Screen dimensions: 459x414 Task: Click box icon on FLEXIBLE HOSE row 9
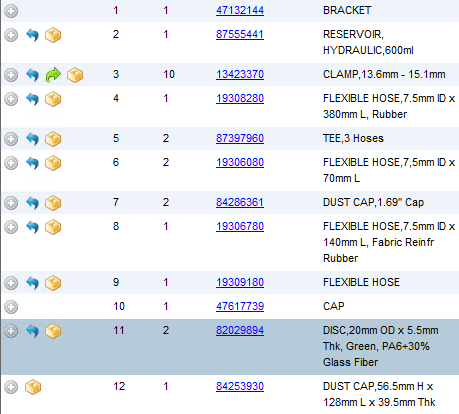pyautogui.click(x=53, y=283)
